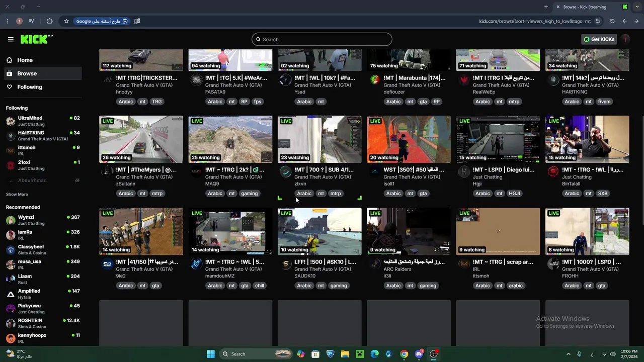This screenshot has height=362, width=644.
Task: Click the SXB tag under BinTalall stream
Action: pyautogui.click(x=603, y=194)
